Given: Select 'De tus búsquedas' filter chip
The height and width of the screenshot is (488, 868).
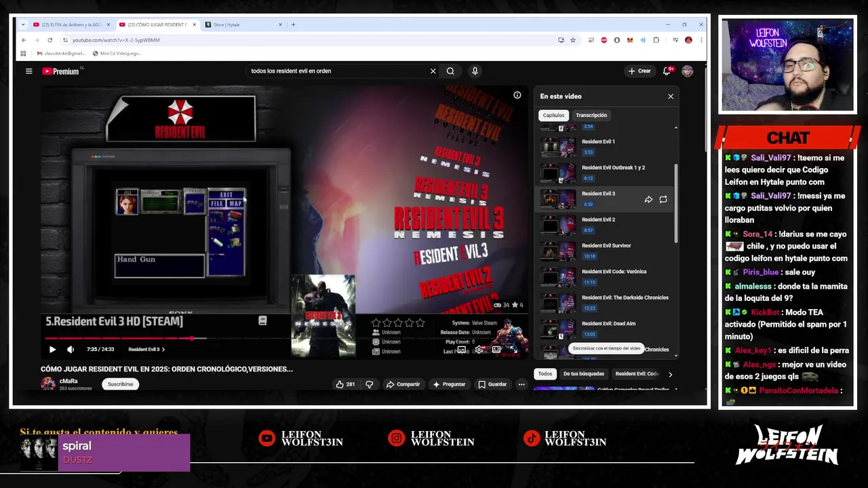Looking at the screenshot, I should click(x=584, y=374).
